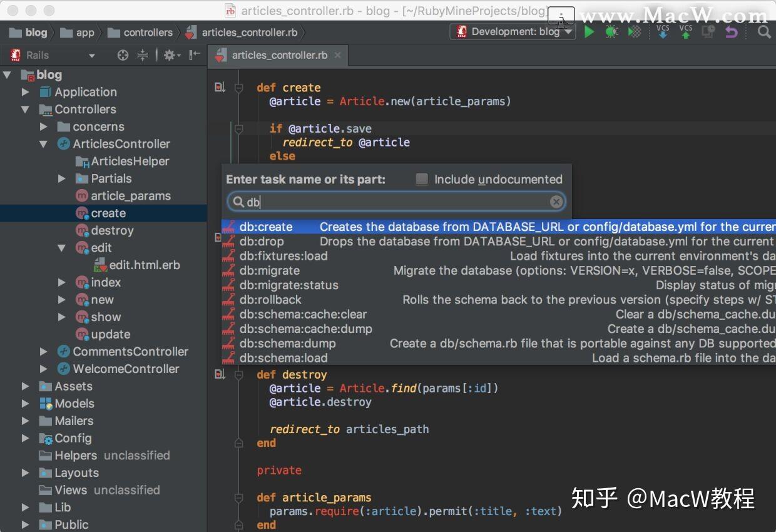This screenshot has width=776, height=532.
Task: Expand the CommentsController tree node
Action: coord(44,352)
